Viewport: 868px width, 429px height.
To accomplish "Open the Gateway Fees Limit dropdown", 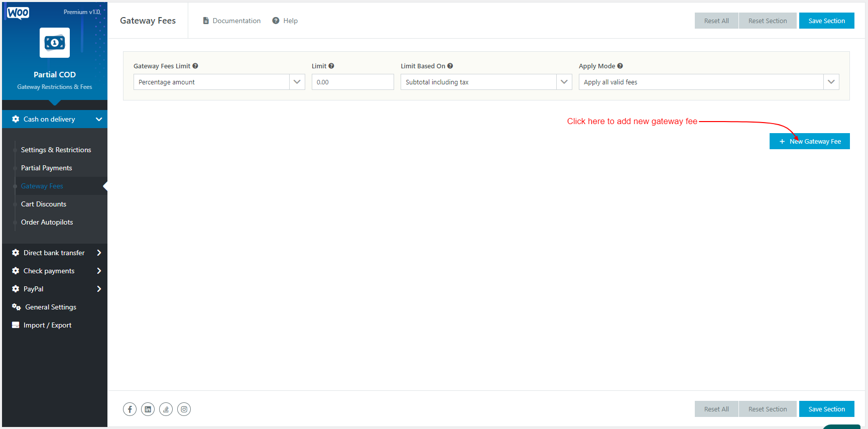I will click(x=219, y=82).
